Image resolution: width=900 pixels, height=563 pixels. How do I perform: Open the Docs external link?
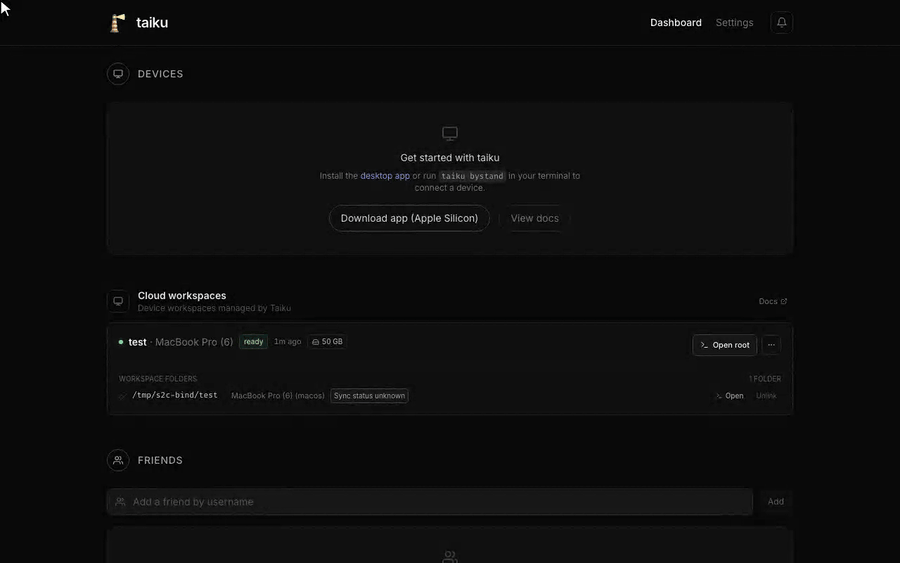click(x=773, y=301)
